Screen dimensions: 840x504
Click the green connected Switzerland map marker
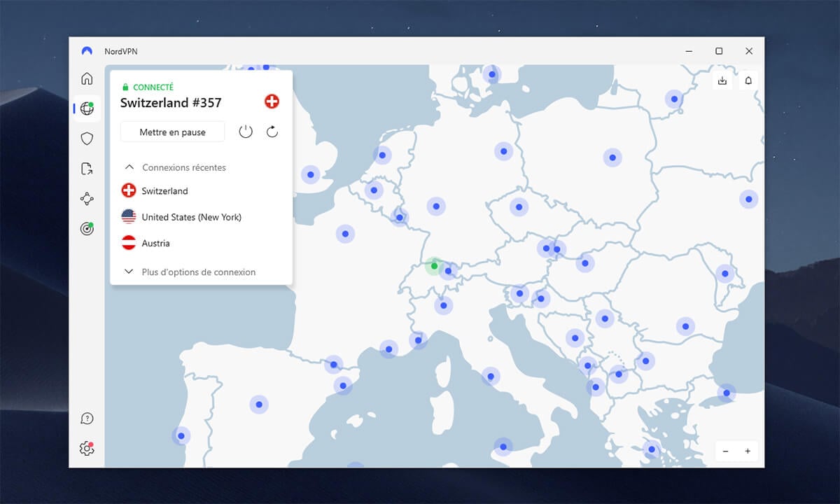pyautogui.click(x=434, y=265)
